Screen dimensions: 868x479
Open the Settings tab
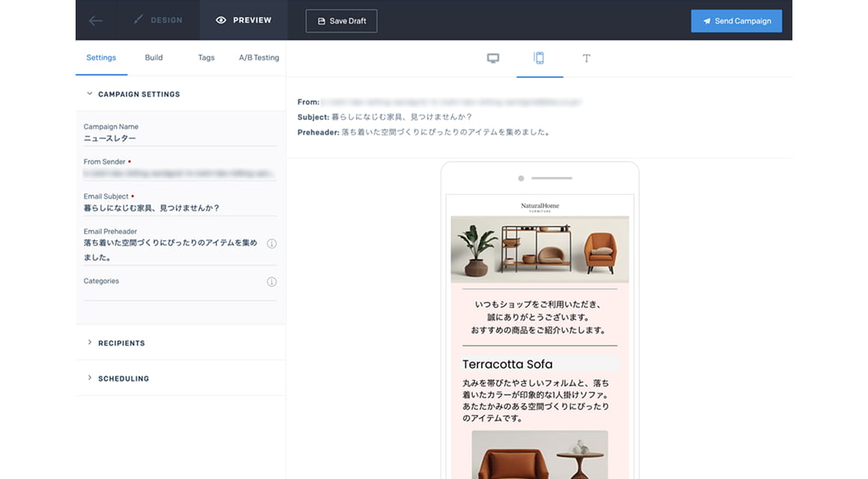click(101, 58)
